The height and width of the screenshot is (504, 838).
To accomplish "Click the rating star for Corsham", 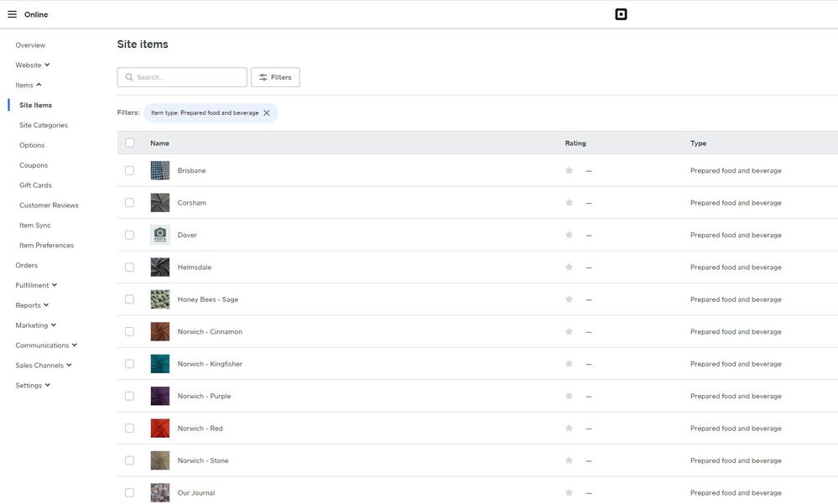I will pyautogui.click(x=569, y=203).
